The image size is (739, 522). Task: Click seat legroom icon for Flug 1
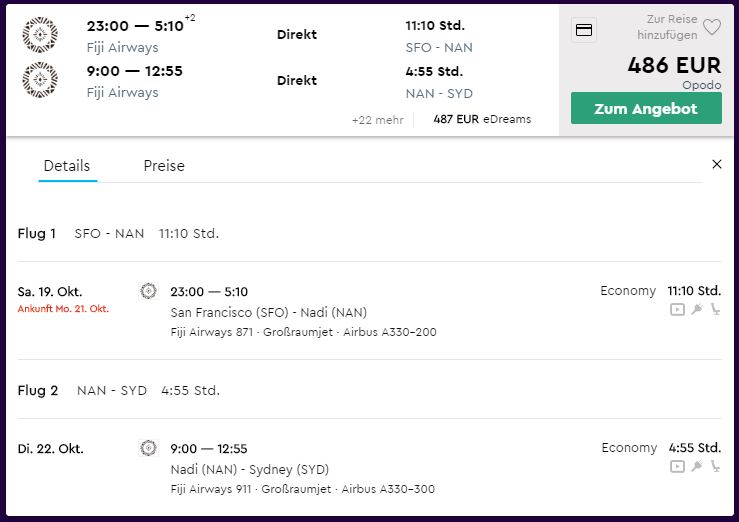715,309
